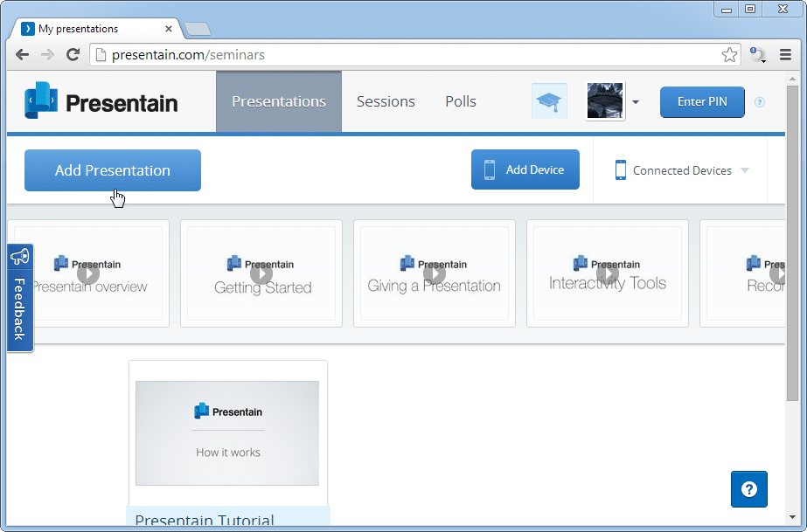Open the Presentain Tutorial presentation thumbnail
The image size is (807, 532).
(227, 433)
